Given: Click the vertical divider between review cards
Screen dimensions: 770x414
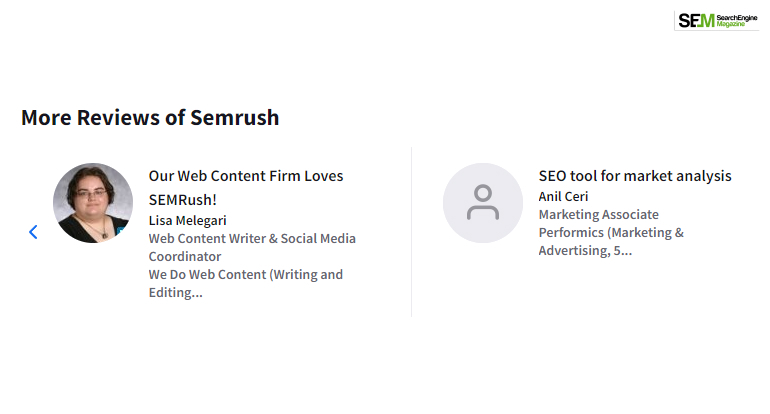Looking at the screenshot, I should pyautogui.click(x=412, y=232).
